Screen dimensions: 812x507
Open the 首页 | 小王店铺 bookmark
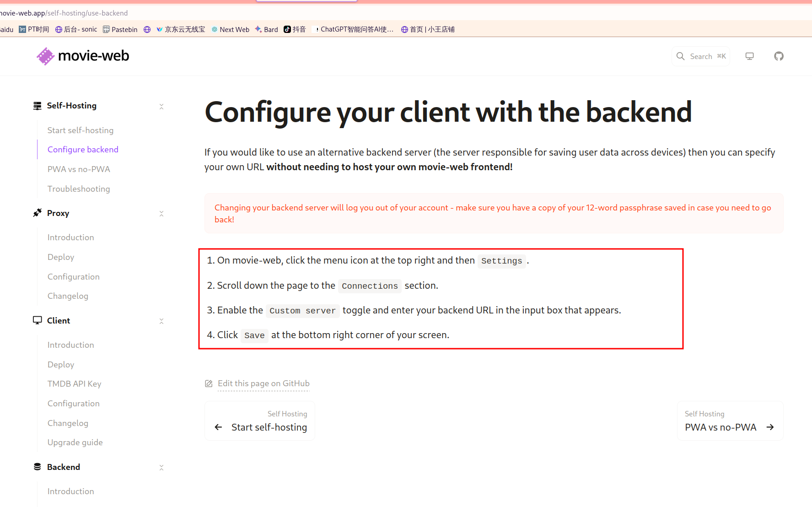(x=428, y=29)
